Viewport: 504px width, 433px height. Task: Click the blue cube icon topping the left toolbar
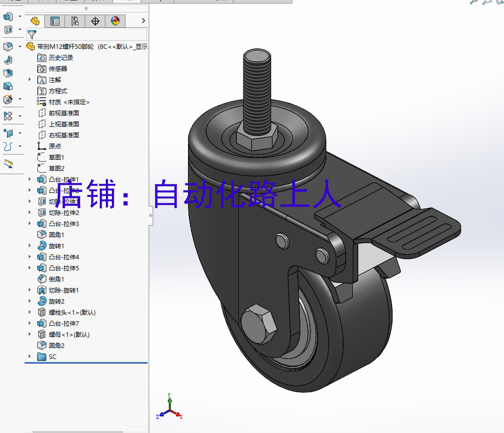tap(9, 17)
